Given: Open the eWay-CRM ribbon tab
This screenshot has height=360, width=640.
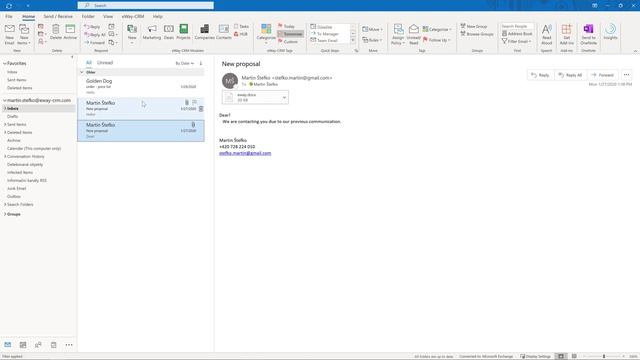Looking at the screenshot, I should 133,16.
